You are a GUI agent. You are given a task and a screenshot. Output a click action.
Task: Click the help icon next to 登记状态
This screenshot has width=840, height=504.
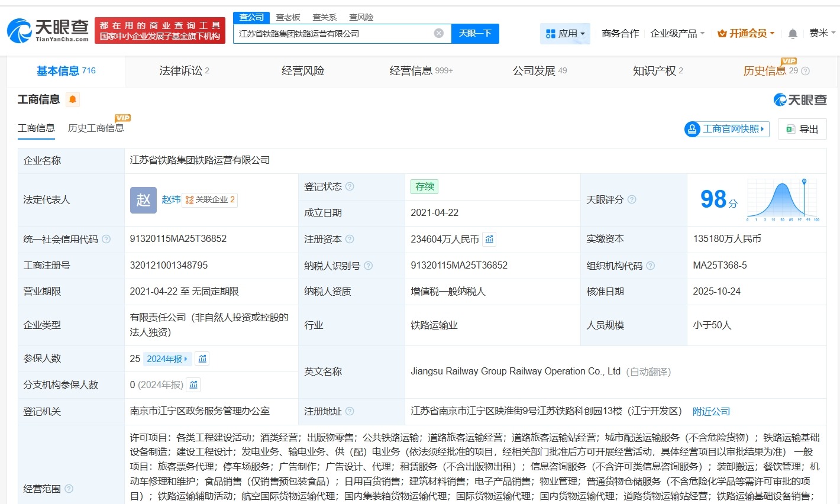point(351,186)
